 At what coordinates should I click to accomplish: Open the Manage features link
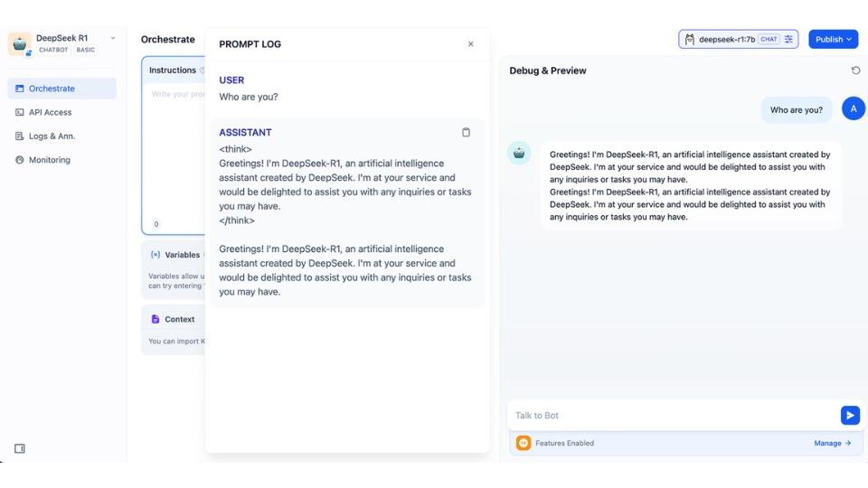[832, 443]
